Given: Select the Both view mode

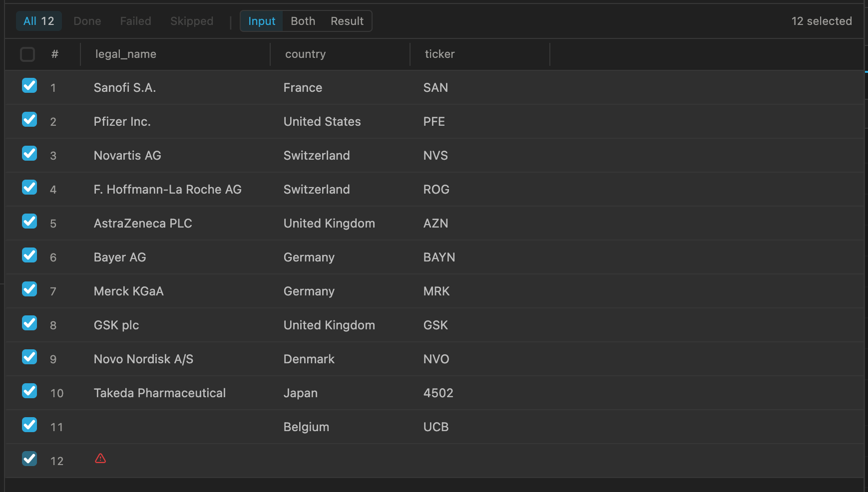Looking at the screenshot, I should (303, 21).
